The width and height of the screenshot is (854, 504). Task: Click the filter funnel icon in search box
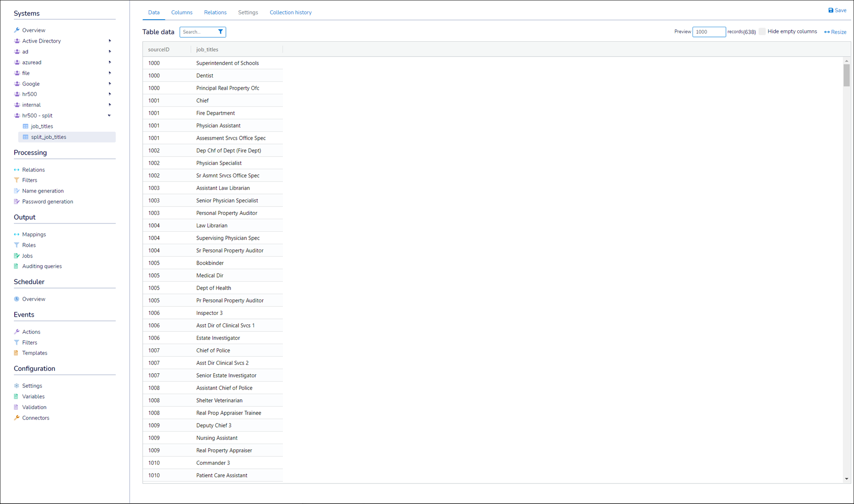tap(220, 32)
